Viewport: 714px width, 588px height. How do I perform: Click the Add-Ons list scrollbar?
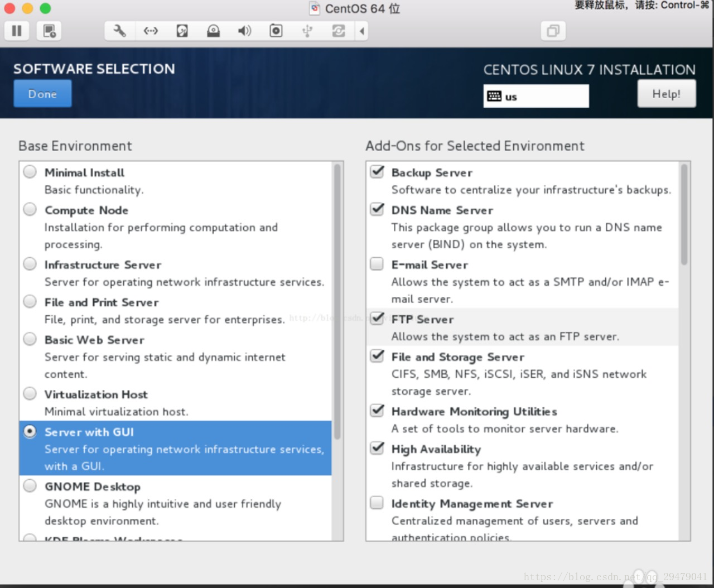click(684, 214)
